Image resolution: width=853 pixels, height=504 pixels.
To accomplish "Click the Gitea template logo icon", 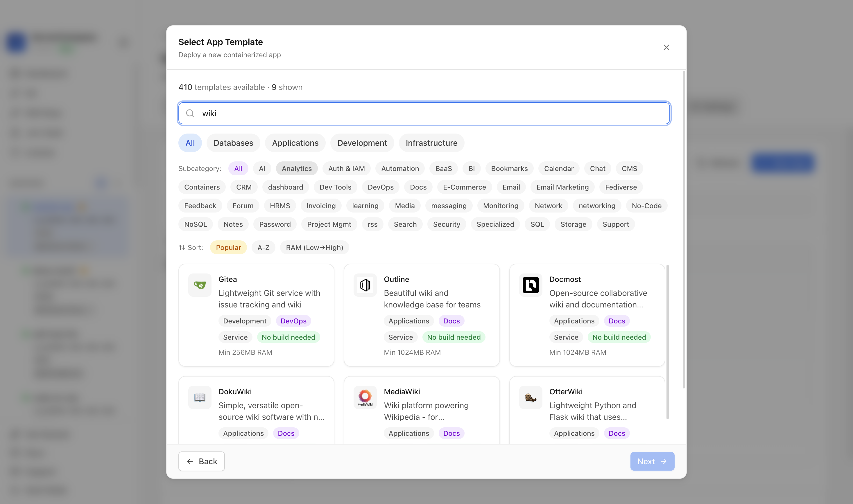I will point(200,285).
